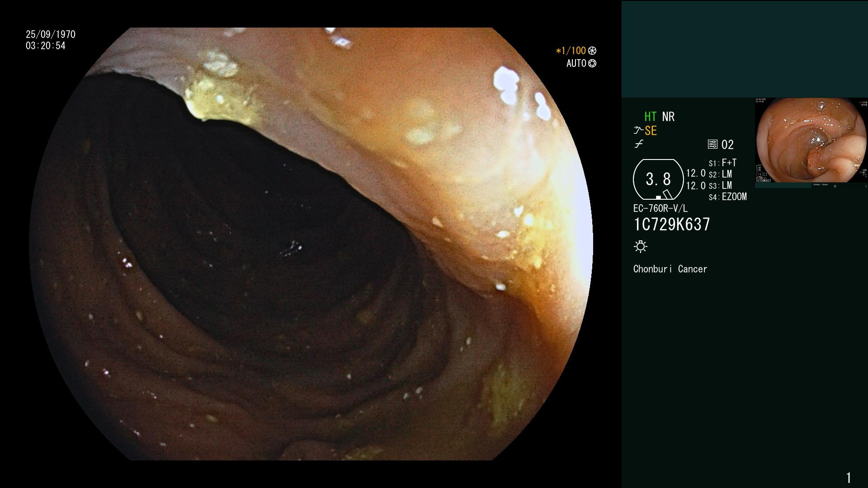
Task: Click the lamp light source icon
Action: (x=641, y=247)
